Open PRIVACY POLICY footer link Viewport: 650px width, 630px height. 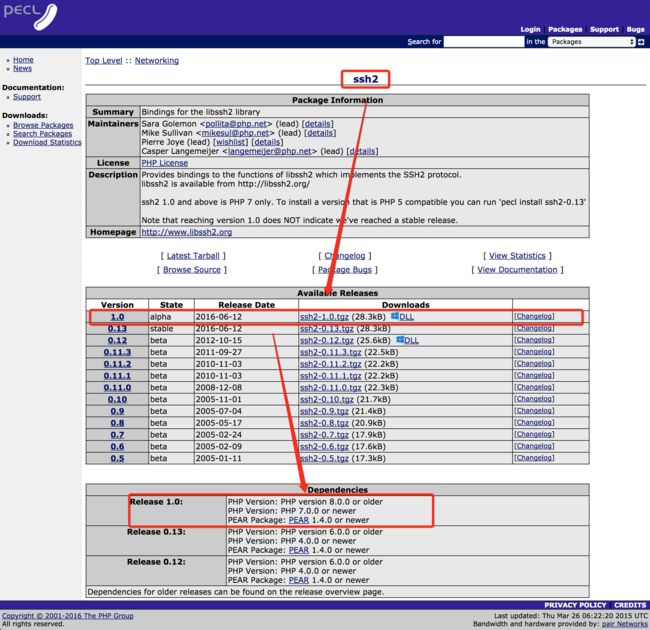(575, 605)
